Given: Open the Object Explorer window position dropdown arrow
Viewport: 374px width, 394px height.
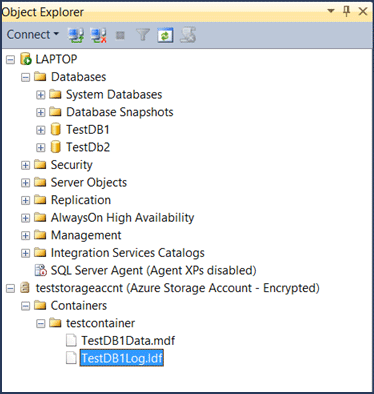Looking at the screenshot, I should click(x=331, y=11).
